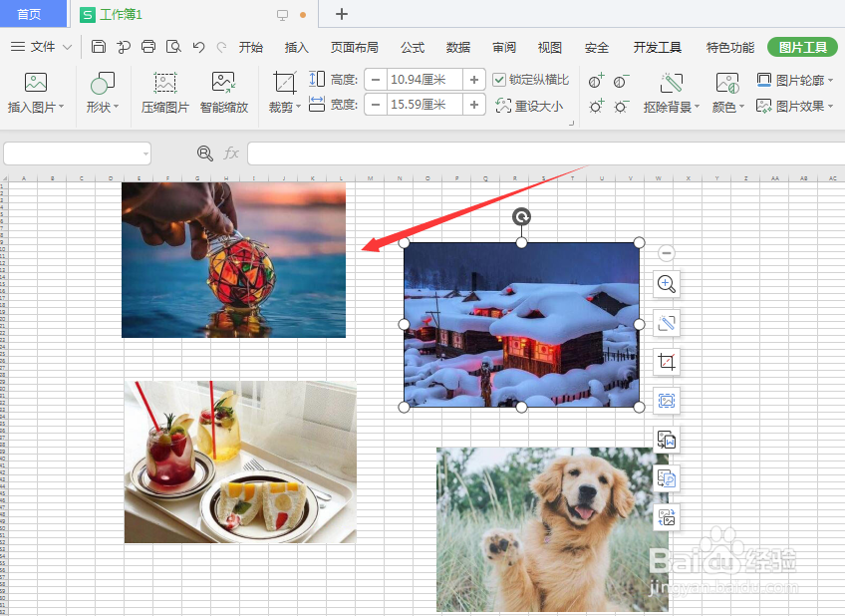
Task: Click the zoom magnifier beside fx
Action: 205,154
